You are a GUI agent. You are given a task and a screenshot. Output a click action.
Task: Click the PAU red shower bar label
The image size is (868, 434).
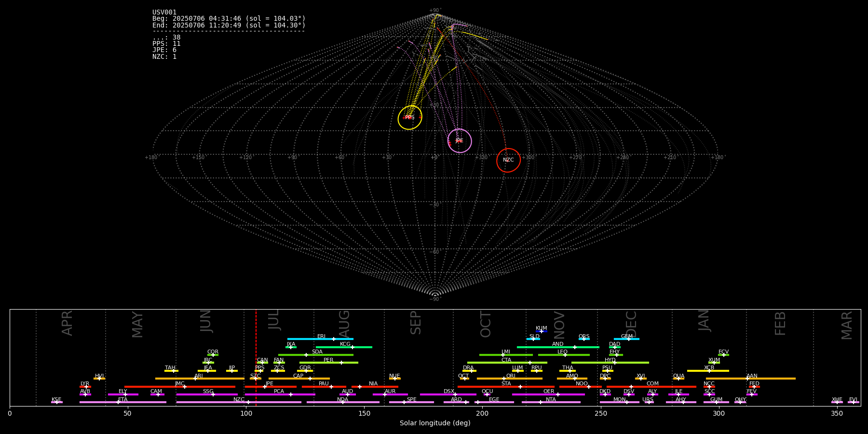coord(324,383)
